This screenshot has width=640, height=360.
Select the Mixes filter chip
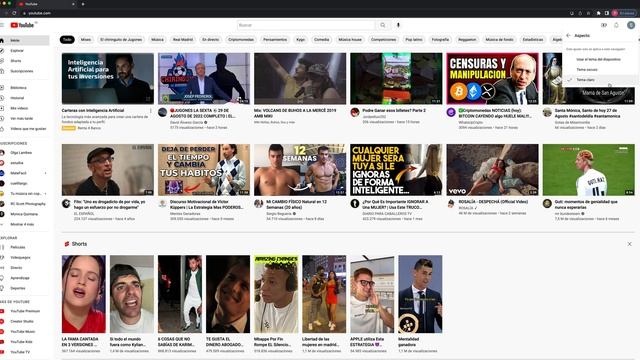coord(86,40)
